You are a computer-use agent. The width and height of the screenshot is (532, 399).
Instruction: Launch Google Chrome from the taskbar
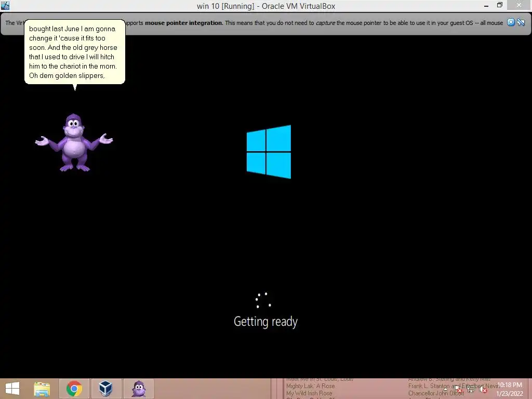tap(74, 389)
